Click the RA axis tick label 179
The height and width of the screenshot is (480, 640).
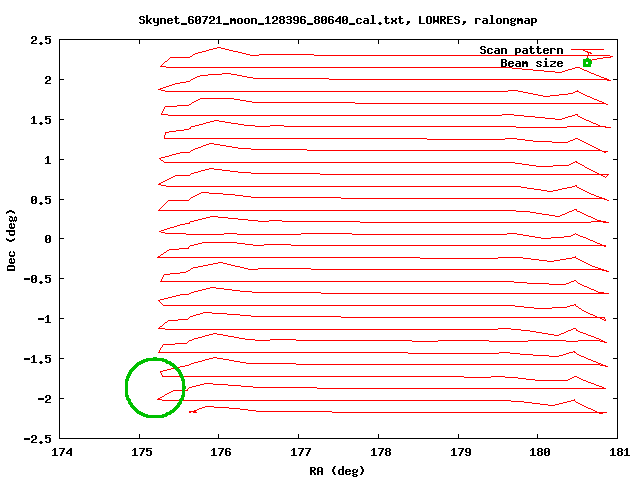click(x=460, y=452)
